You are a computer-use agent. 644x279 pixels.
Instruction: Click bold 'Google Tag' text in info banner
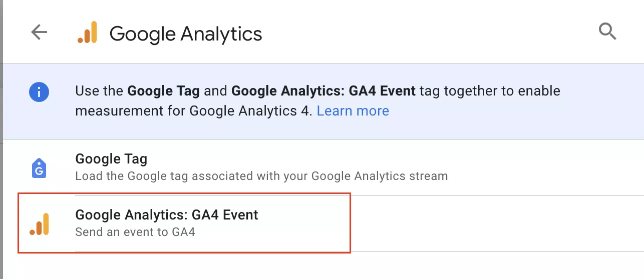[x=164, y=91]
